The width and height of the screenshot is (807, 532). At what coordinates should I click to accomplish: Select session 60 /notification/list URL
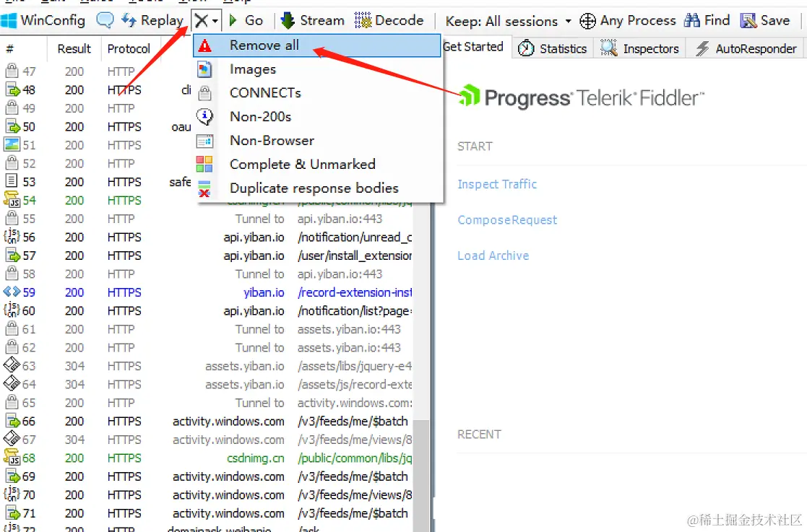355,311
